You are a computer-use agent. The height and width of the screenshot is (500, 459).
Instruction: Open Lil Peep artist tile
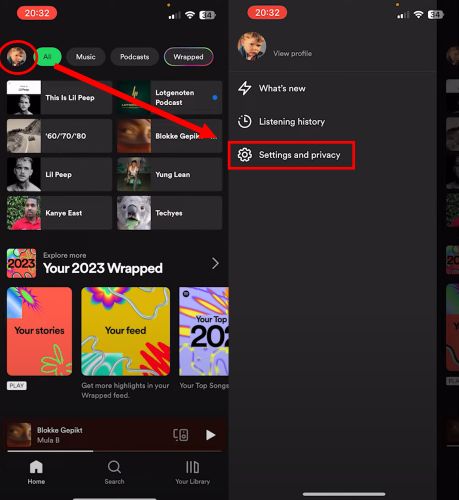[x=59, y=174]
